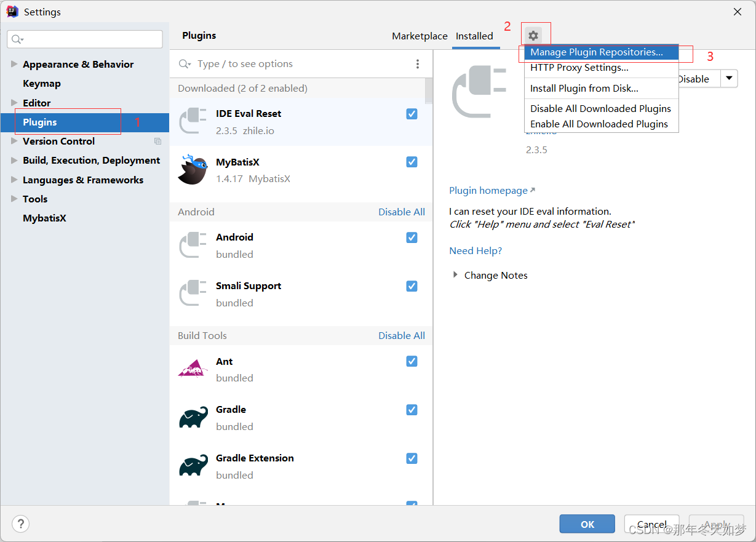The image size is (756, 542).
Task: Click the Ant plugin icon
Action: tap(193, 369)
